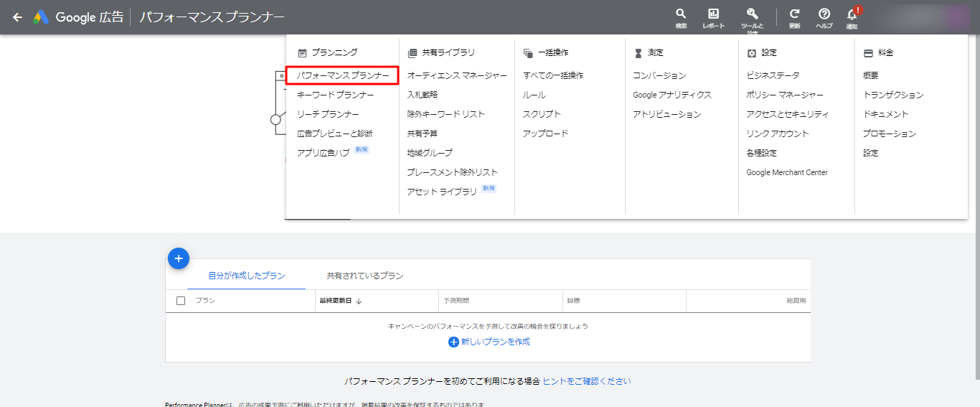Open Google アナリティクス menu item

[672, 95]
